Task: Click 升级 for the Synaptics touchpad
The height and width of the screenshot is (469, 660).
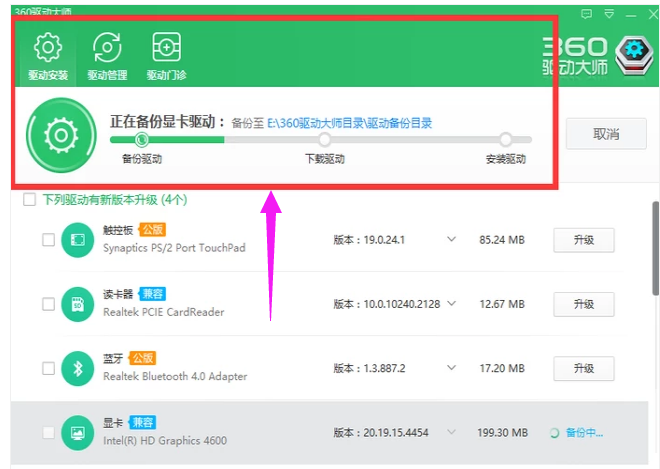Action: [584, 240]
